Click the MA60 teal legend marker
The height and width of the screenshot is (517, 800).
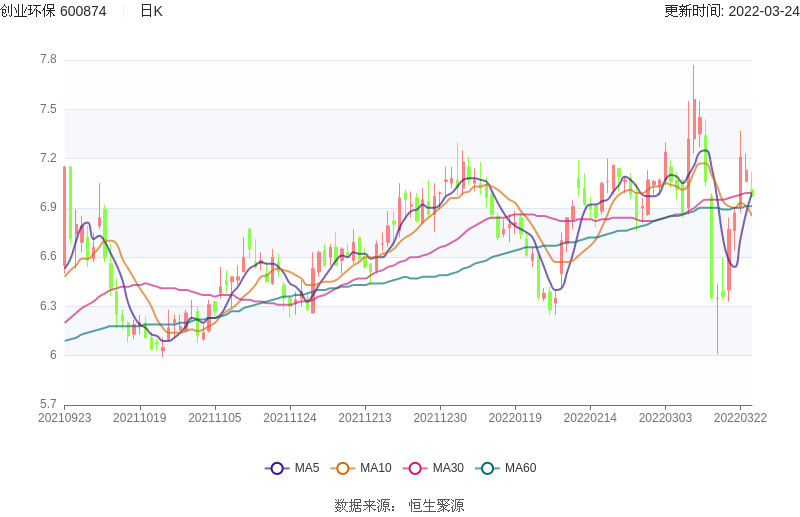(x=487, y=468)
